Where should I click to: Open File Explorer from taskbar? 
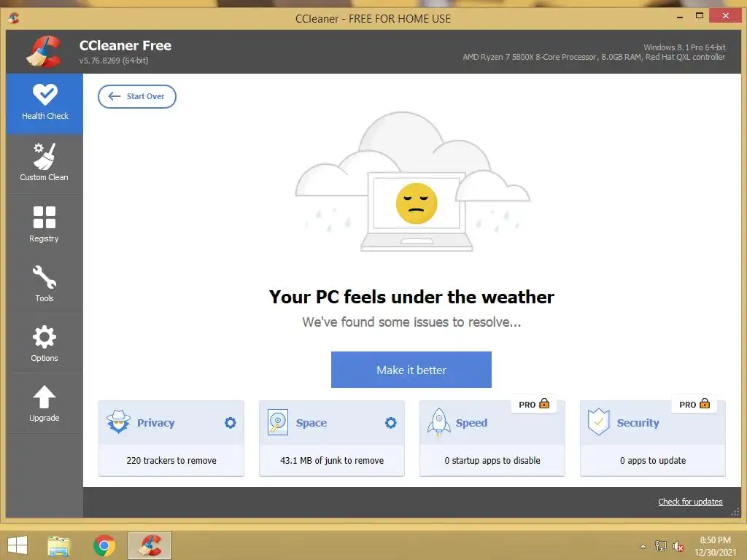(59, 545)
